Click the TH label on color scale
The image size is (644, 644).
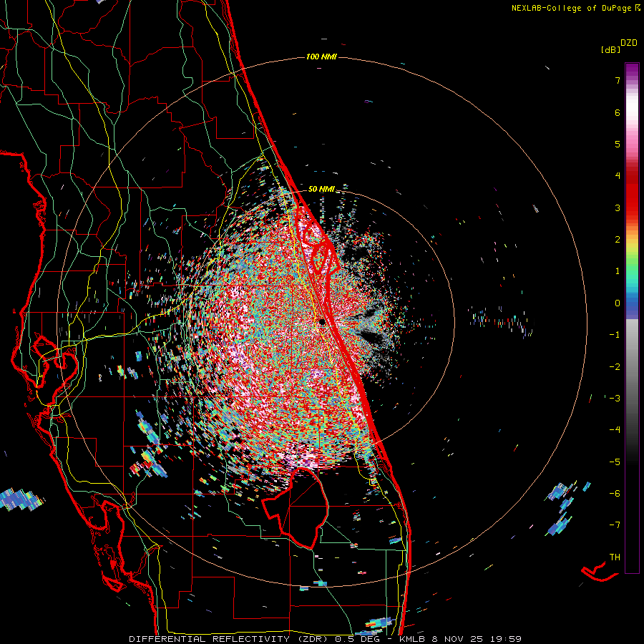[615, 557]
